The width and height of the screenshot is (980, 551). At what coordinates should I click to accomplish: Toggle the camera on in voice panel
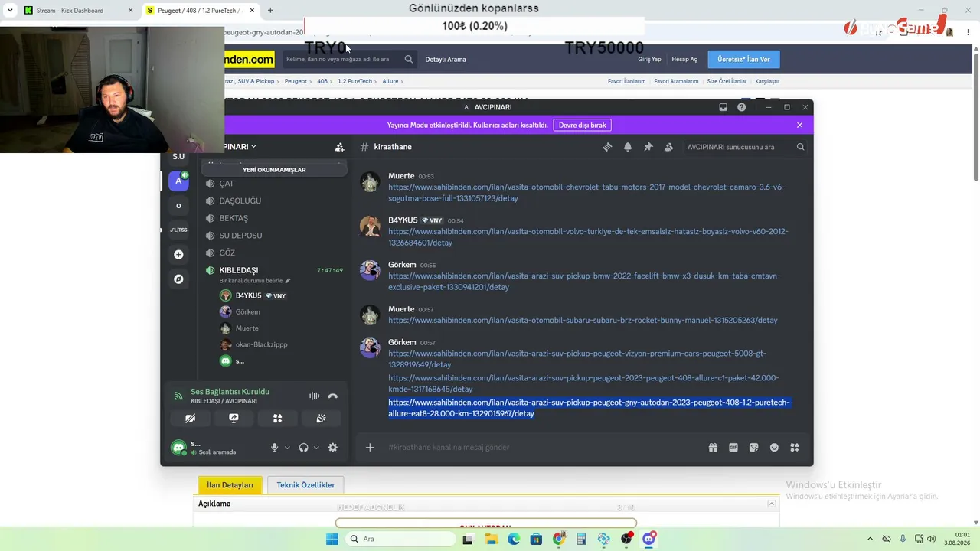pyautogui.click(x=190, y=419)
